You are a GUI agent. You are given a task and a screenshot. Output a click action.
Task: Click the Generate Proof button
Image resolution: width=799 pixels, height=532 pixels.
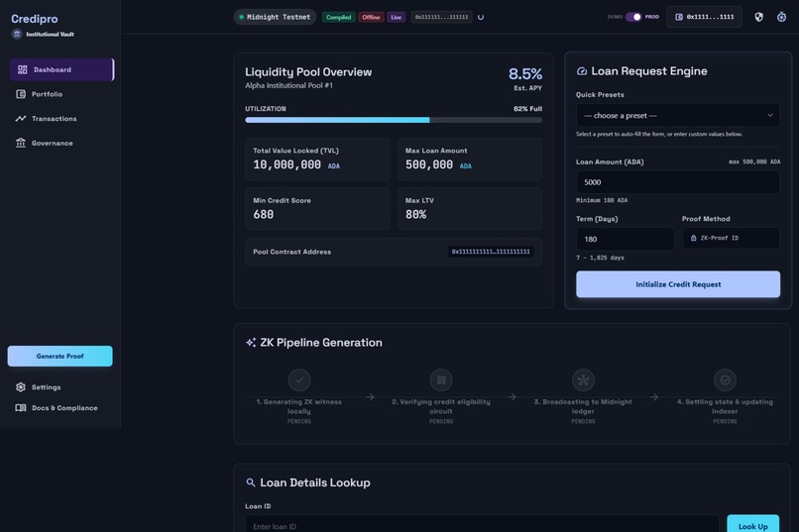(60, 357)
